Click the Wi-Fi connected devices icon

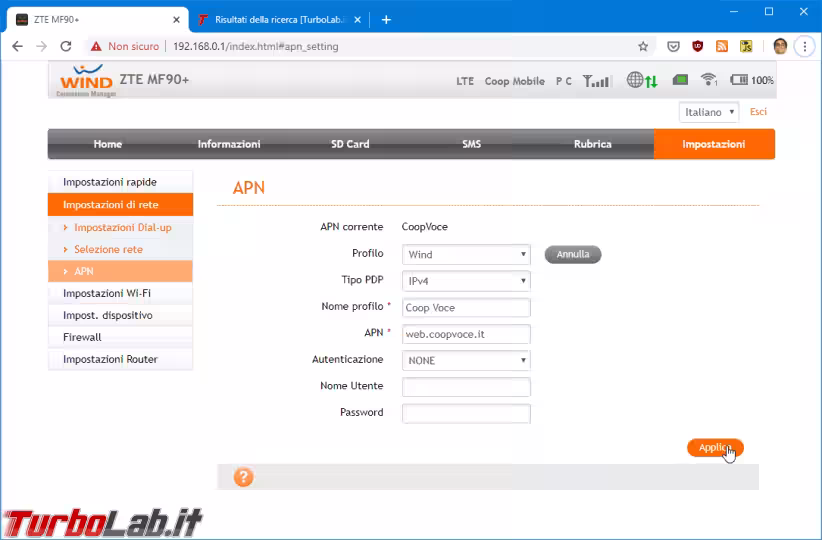coord(709,80)
